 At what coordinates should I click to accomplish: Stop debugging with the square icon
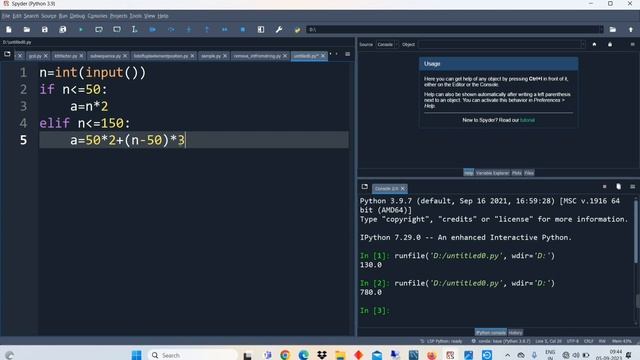pos(243,29)
